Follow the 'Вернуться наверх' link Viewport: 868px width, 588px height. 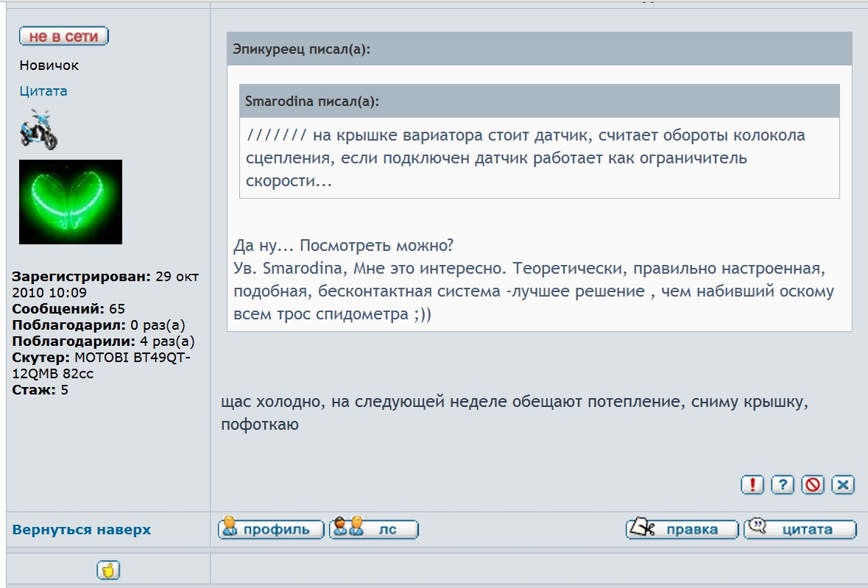pos(82,530)
